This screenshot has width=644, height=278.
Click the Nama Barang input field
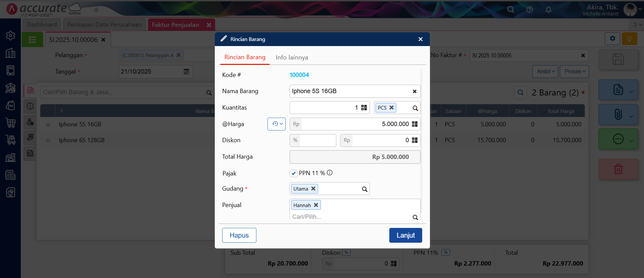[x=349, y=91]
